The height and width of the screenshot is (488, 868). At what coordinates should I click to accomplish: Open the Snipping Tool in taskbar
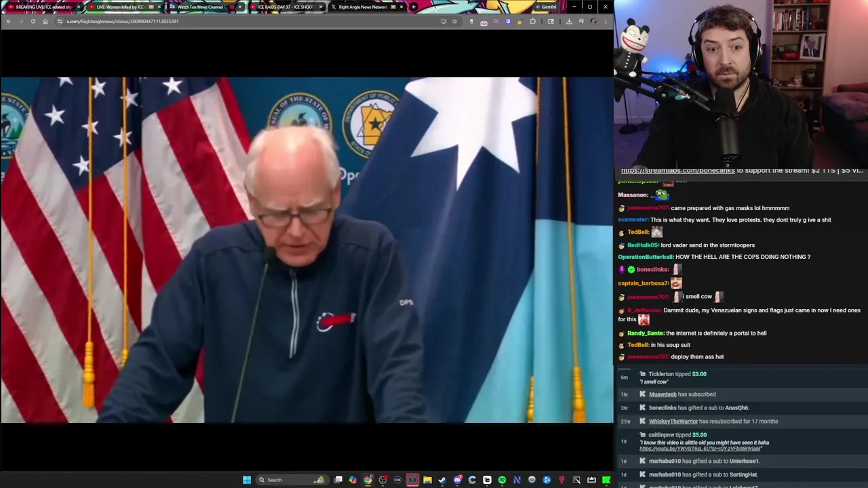tap(576, 480)
